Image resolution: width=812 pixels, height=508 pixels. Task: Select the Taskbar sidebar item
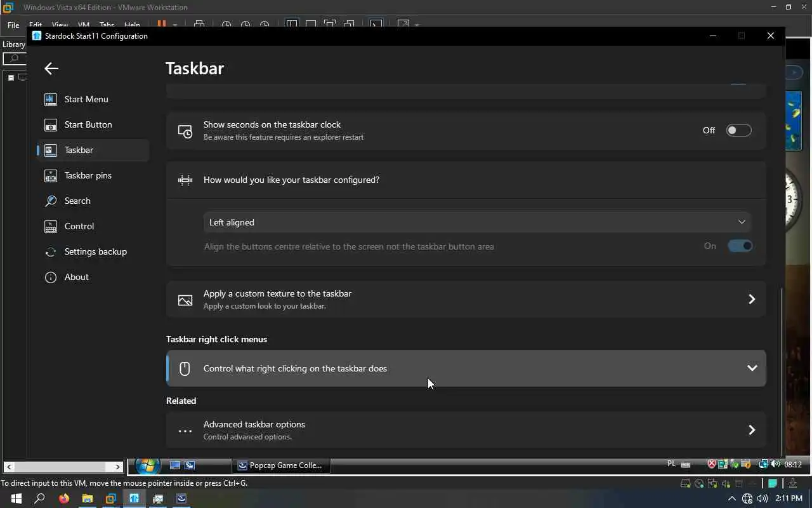pyautogui.click(x=93, y=150)
